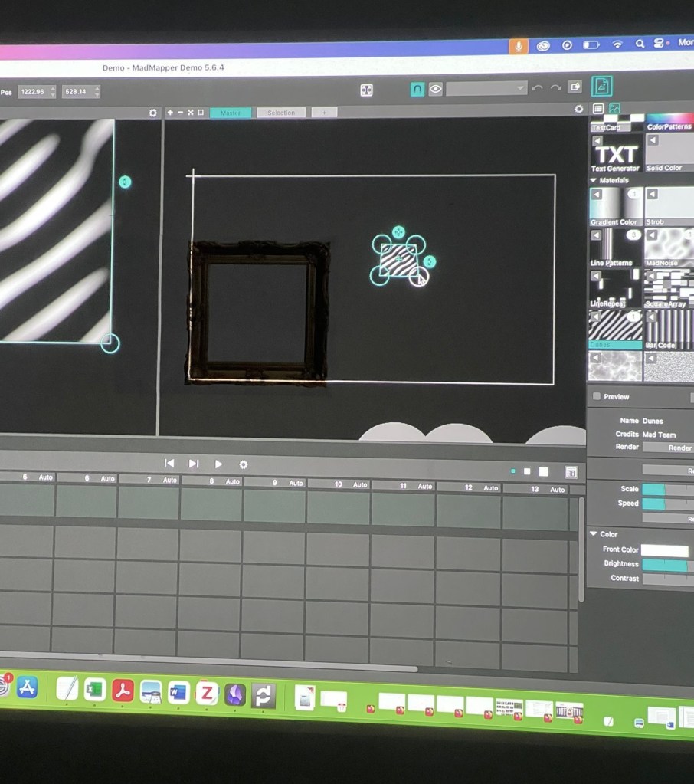Jump to previous scene with skip-back icon

click(x=169, y=463)
